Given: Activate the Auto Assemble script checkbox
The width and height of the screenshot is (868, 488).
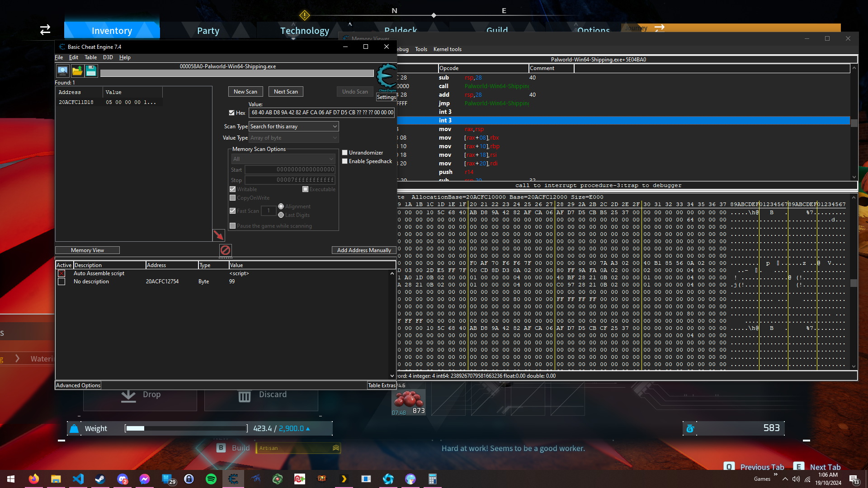Looking at the screenshot, I should [x=61, y=273].
